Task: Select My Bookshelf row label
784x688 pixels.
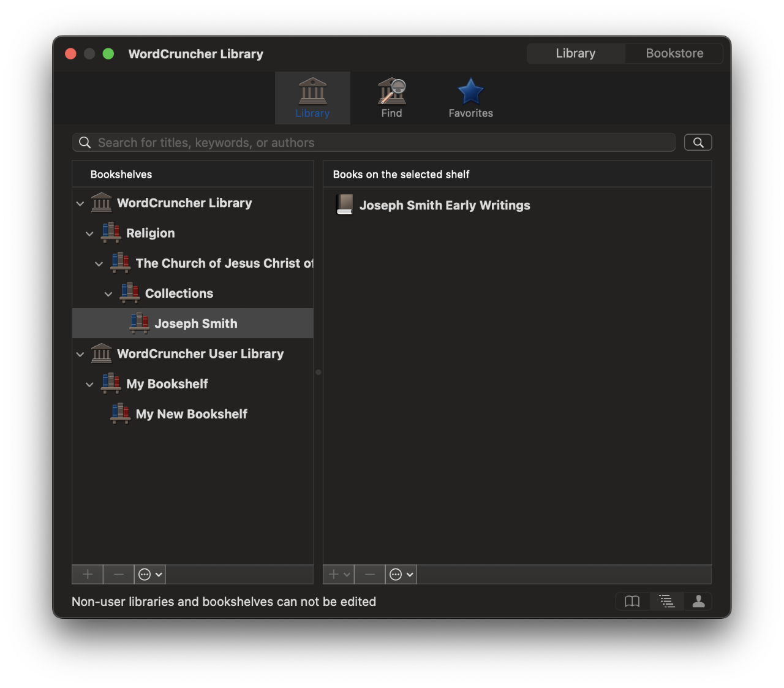Action: (x=167, y=384)
